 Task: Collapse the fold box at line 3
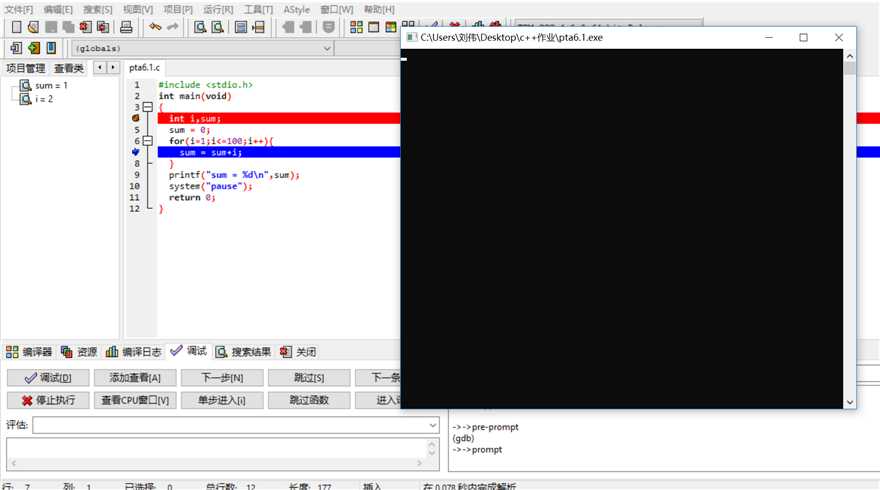[148, 107]
